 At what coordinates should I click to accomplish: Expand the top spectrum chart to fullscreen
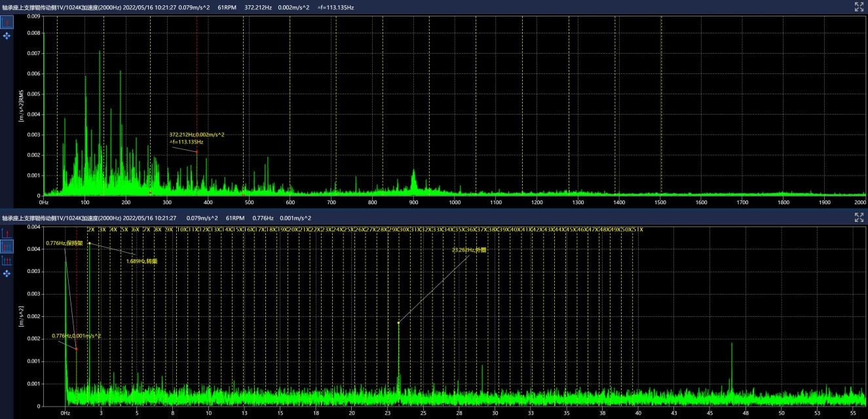[859, 7]
